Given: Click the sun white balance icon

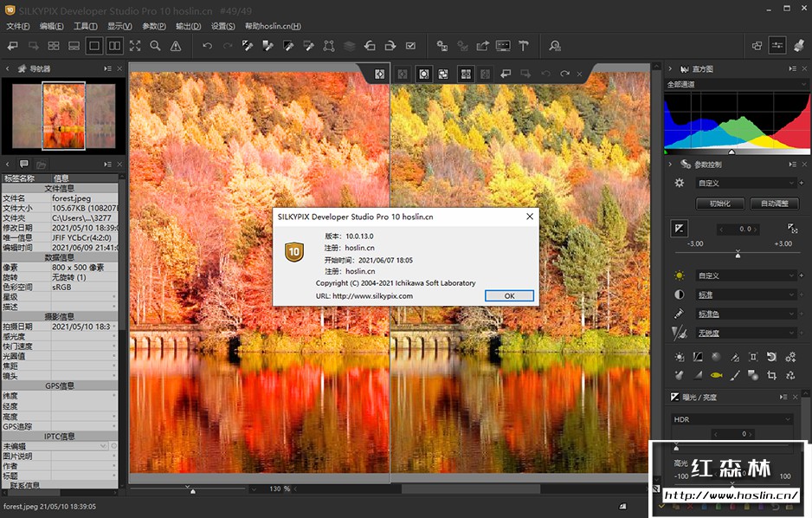Looking at the screenshot, I should [x=680, y=275].
